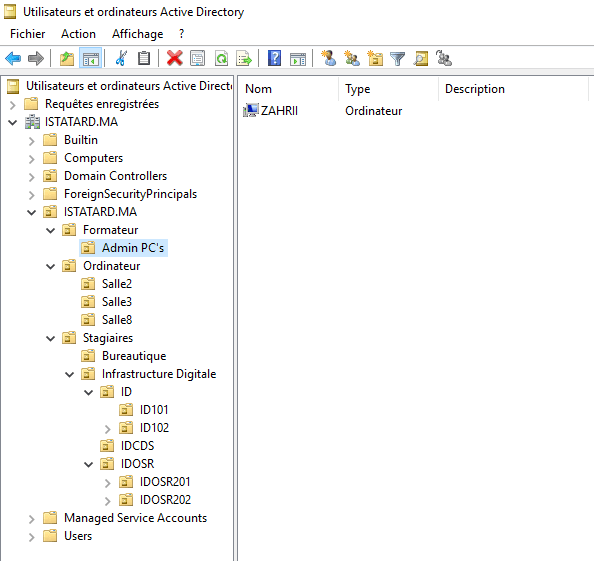
Task: Open the Action menu
Action: tap(78, 34)
